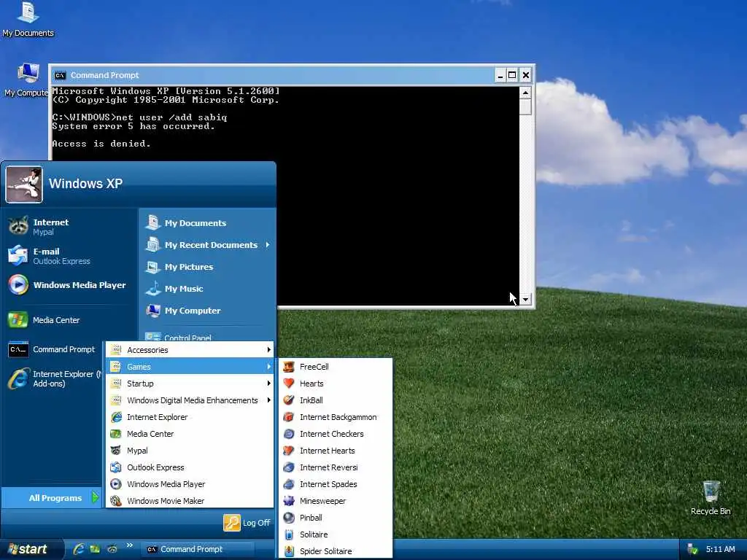
Task: Click the Start button
Action: pyautogui.click(x=31, y=549)
